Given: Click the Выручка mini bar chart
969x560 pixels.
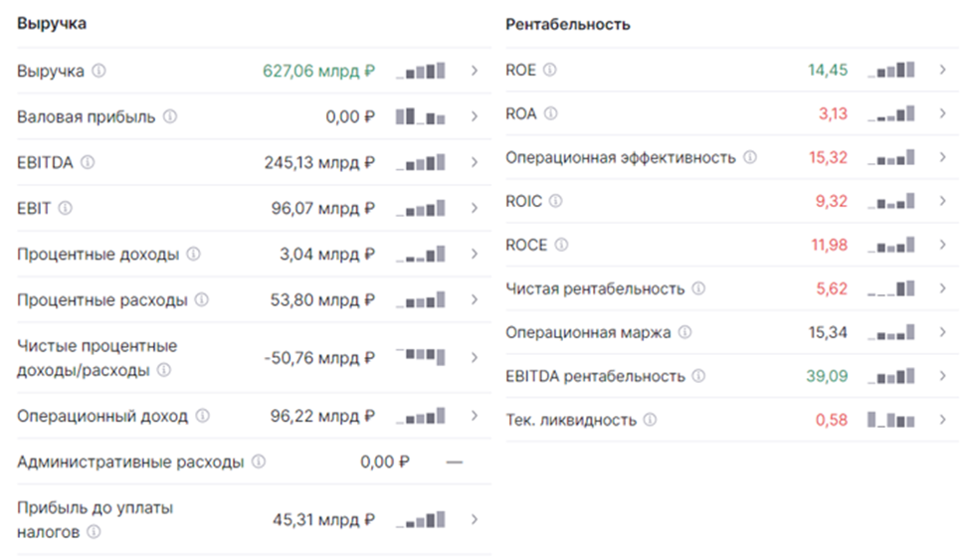Looking at the screenshot, I should coord(421,71).
